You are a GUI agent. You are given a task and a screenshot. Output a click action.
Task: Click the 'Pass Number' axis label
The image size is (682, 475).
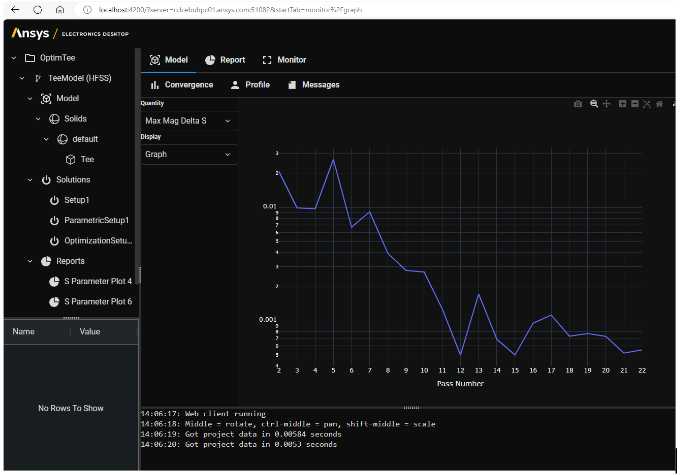click(460, 384)
